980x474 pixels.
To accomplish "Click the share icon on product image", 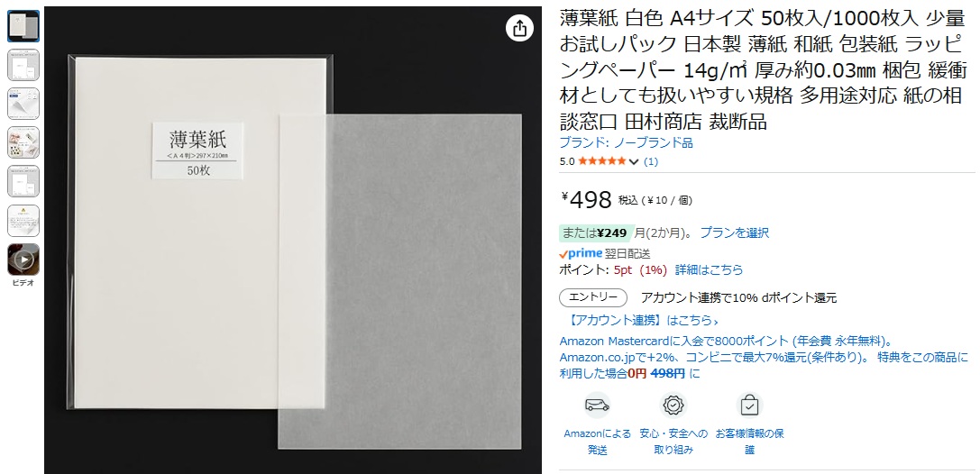I will pyautogui.click(x=519, y=28).
